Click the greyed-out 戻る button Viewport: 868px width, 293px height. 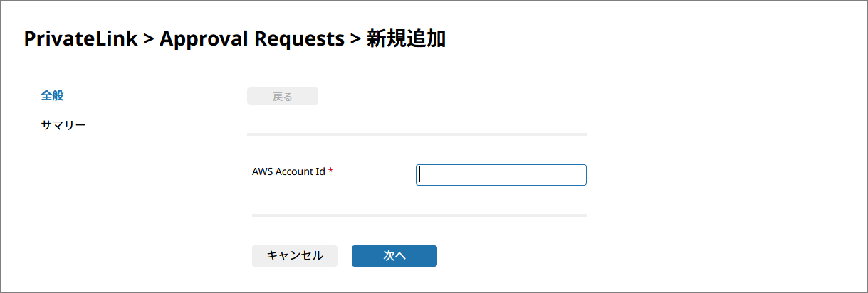pos(282,97)
